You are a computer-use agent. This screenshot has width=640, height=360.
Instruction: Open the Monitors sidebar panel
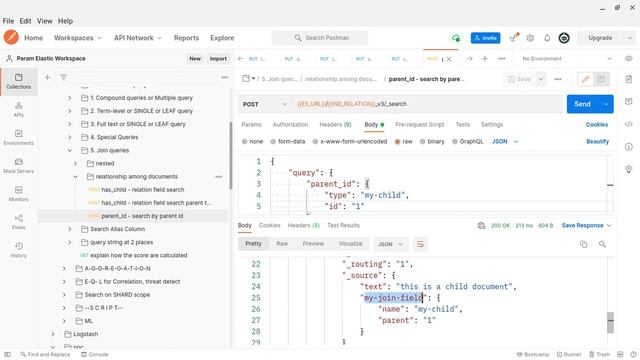[x=18, y=194]
